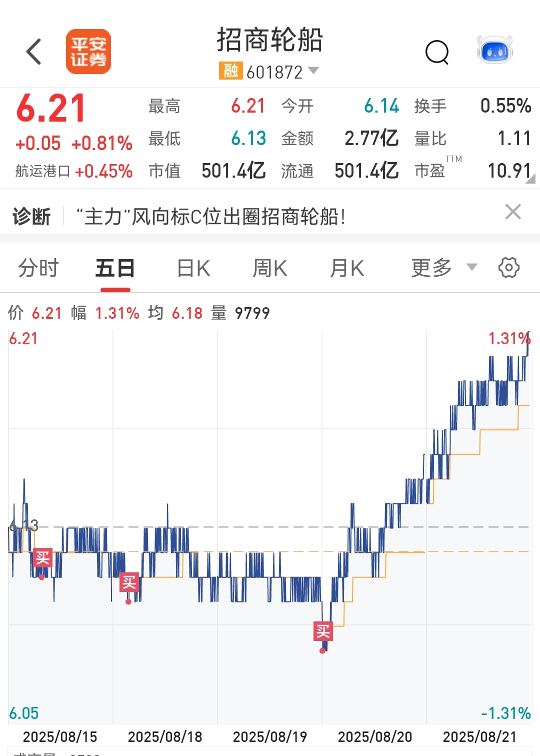Close the 诊断 banner with the X
The image size is (540, 756).
[513, 212]
